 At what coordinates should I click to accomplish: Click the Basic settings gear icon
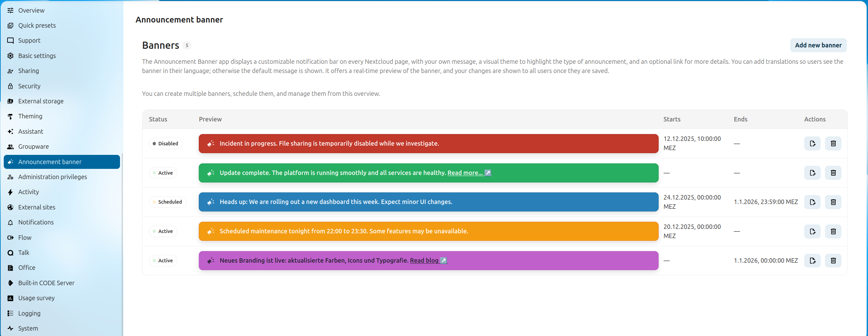pyautogui.click(x=11, y=56)
